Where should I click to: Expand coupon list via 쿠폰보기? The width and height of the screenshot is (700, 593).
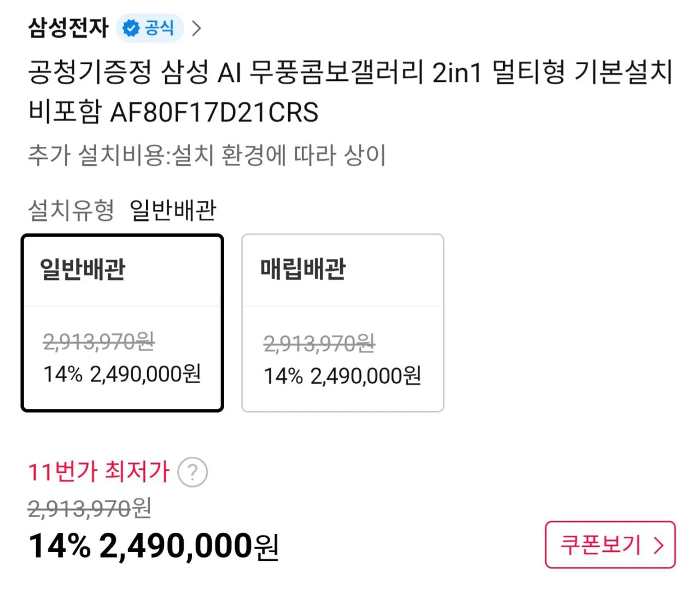pos(609,544)
